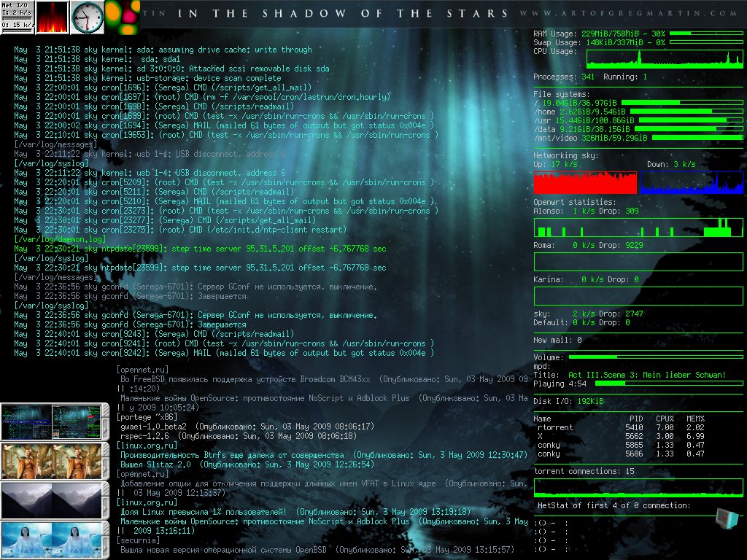
Task: Click 'torrent connections: 15' text
Action: tap(584, 471)
